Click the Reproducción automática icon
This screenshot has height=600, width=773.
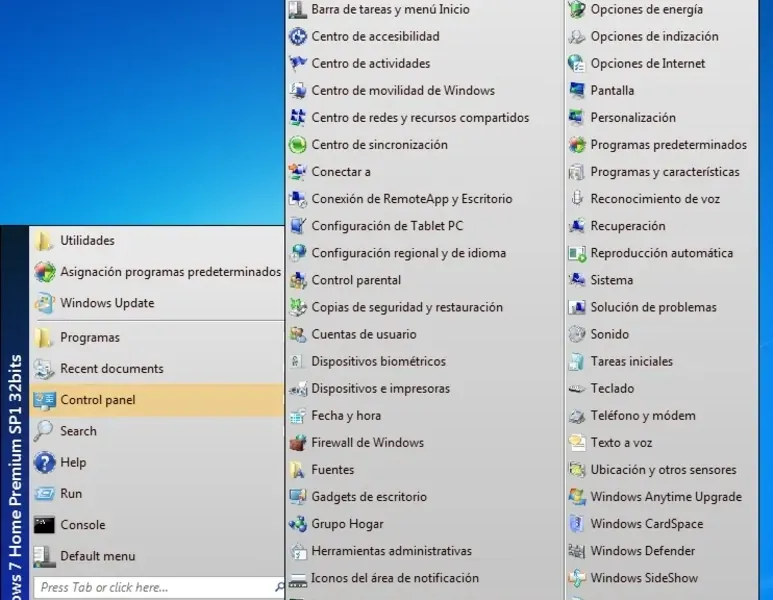[577, 253]
